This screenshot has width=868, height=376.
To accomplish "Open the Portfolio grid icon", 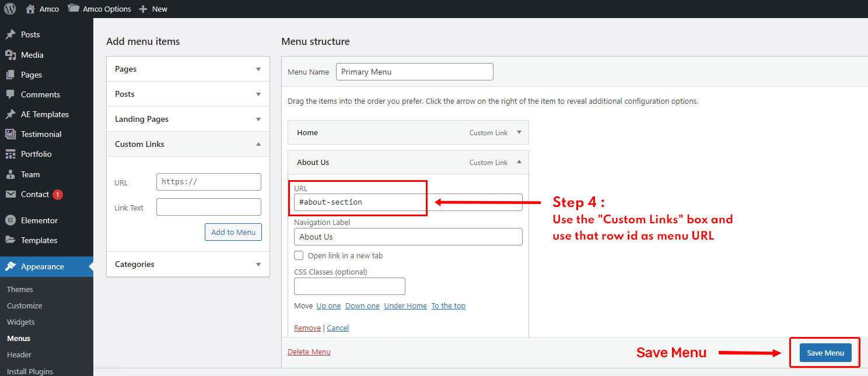I will coord(10,154).
